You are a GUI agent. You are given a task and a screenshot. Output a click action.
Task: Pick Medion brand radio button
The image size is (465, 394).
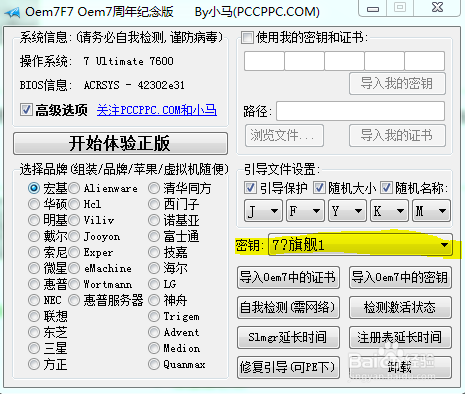(154, 348)
